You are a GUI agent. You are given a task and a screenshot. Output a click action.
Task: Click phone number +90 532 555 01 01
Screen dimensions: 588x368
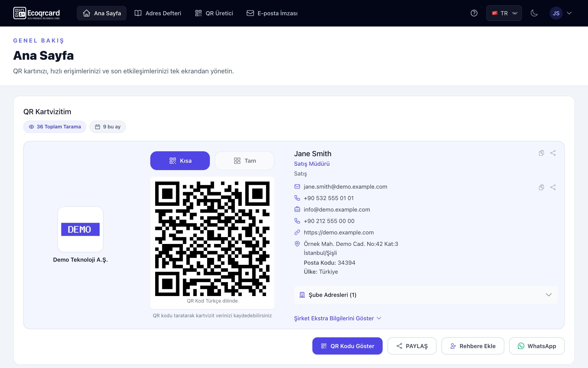coord(329,198)
